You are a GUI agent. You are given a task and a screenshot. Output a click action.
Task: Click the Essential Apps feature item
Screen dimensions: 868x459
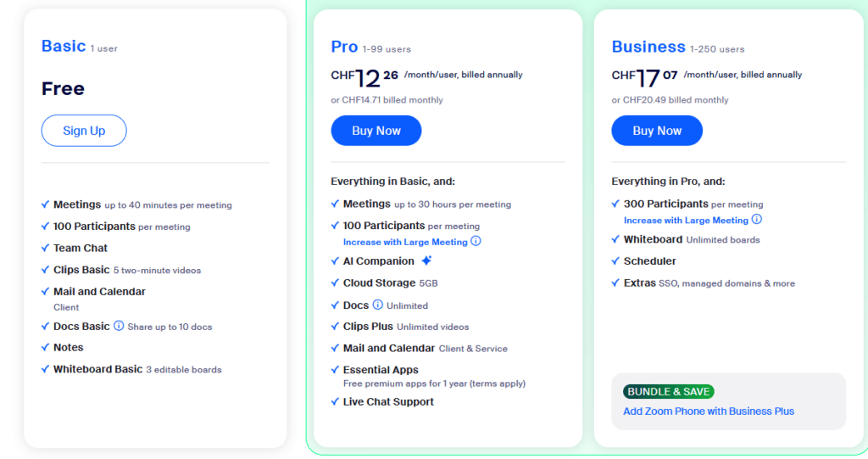381,370
